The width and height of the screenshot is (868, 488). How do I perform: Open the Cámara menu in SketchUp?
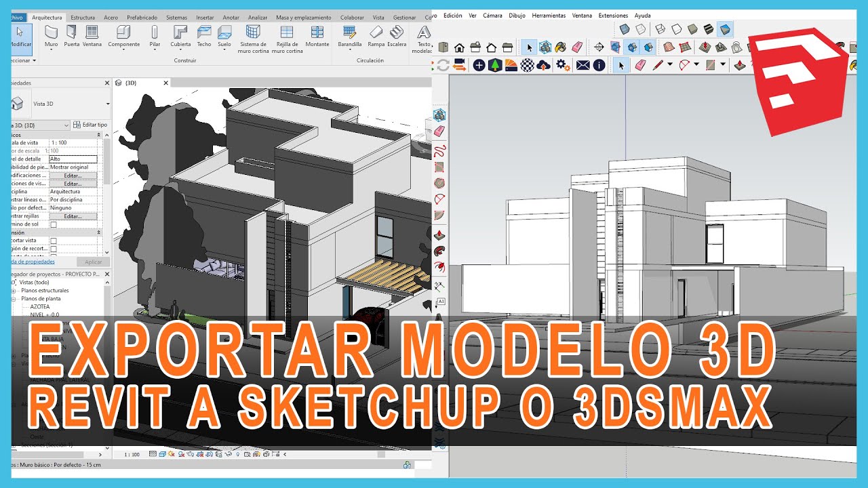point(492,15)
